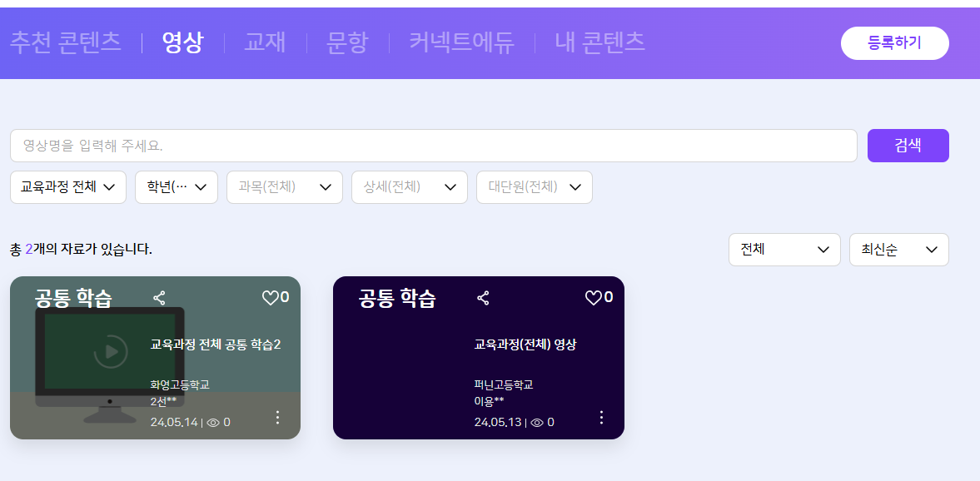Share the 교육과정 전체 공통 학습2 video card
980x481 pixels.
coord(160,298)
